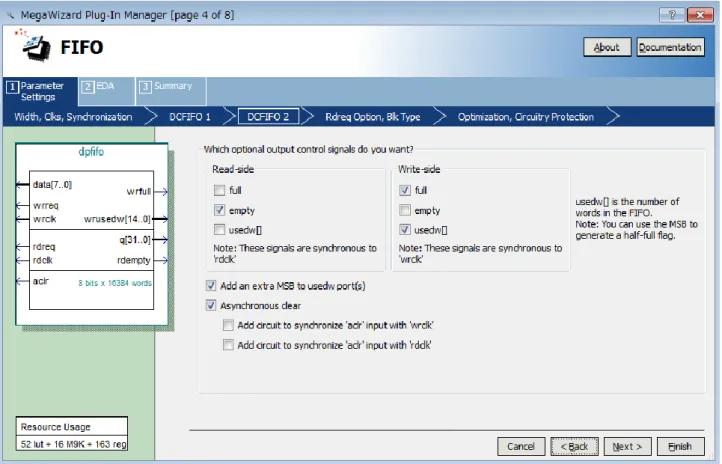The image size is (722, 464).
Task: Enable the Read-side full checkbox
Action: pos(220,190)
